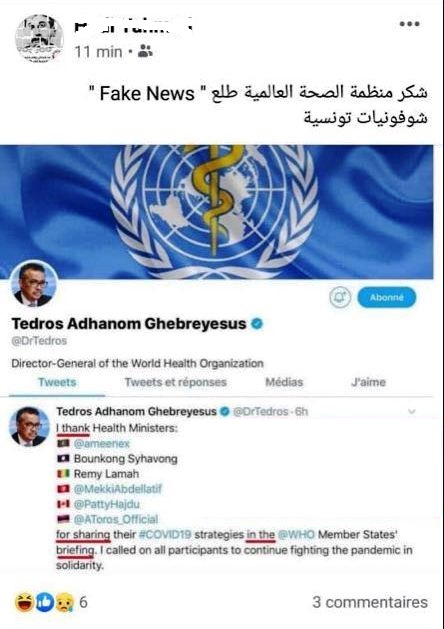444x629 pixels.
Task: Expand the tweet options chevron dropdown
Action: (412, 412)
